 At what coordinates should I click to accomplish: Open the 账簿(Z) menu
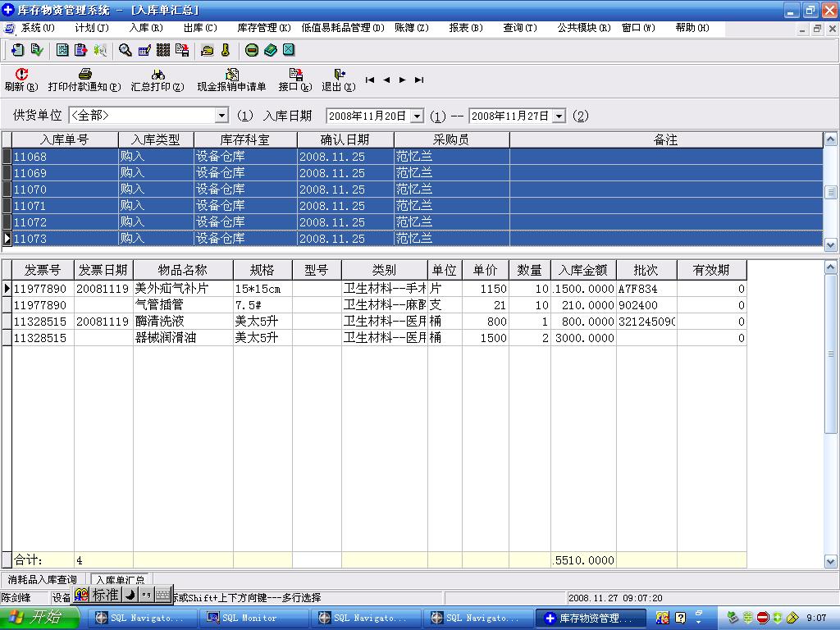(x=412, y=27)
